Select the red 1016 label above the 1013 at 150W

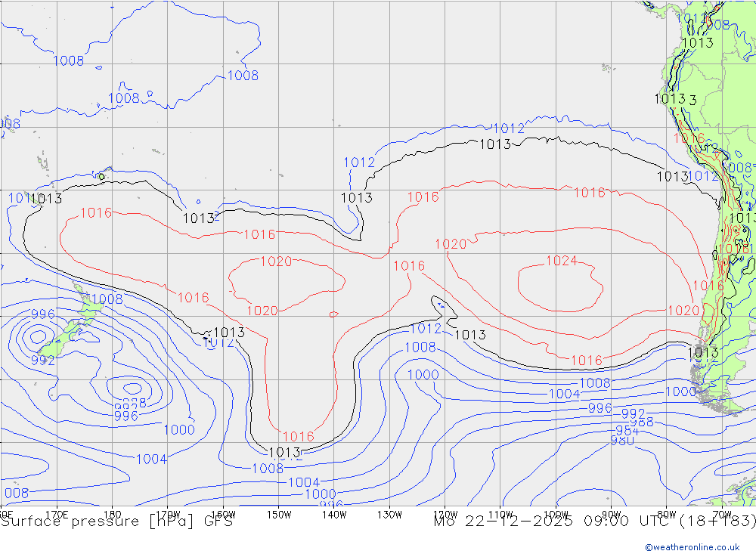click(x=299, y=437)
